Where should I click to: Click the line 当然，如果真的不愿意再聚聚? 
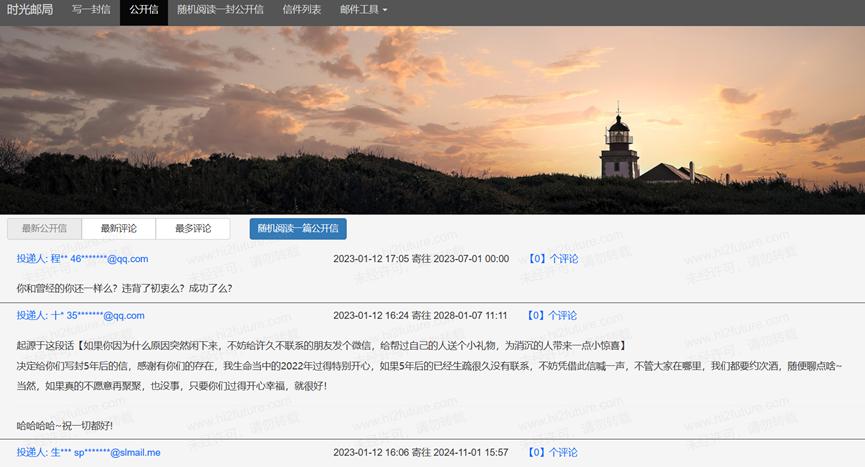(x=172, y=386)
